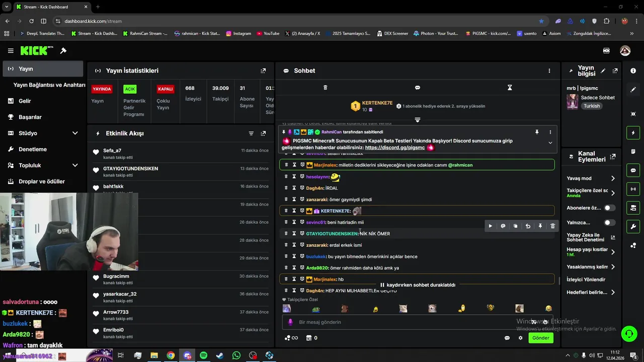Open the user avatar menu top right

[625, 51]
